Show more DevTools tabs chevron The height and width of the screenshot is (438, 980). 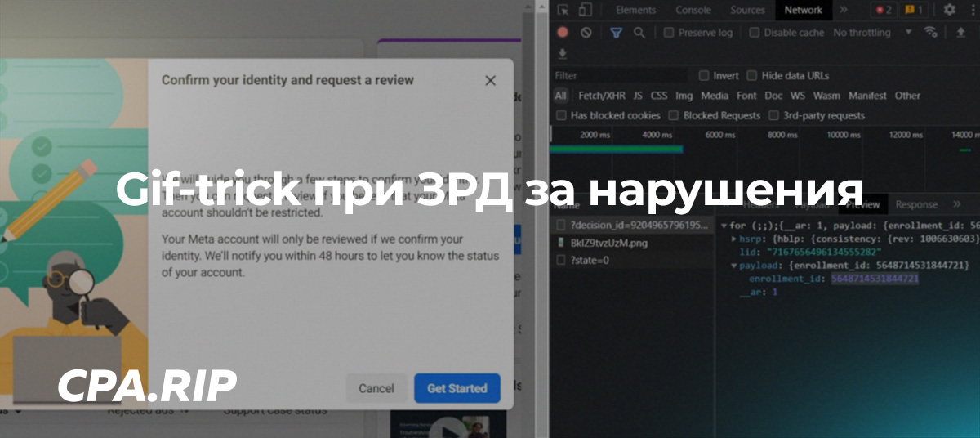[x=844, y=10]
